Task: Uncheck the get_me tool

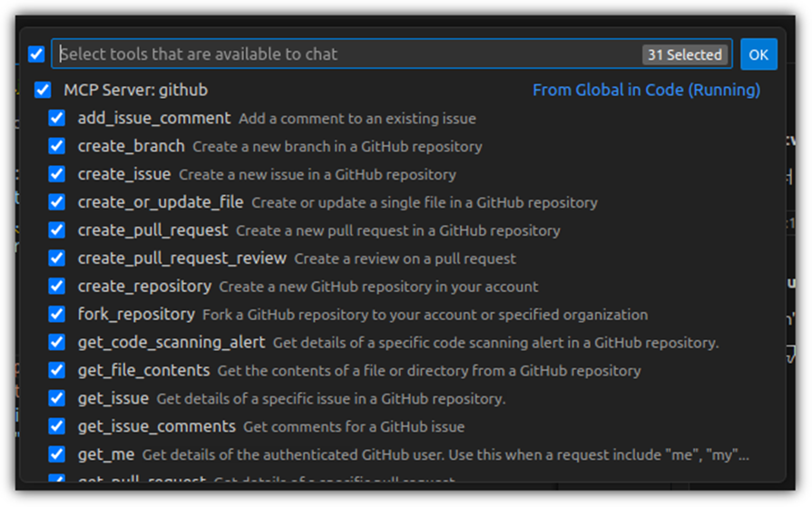Action: tap(56, 454)
